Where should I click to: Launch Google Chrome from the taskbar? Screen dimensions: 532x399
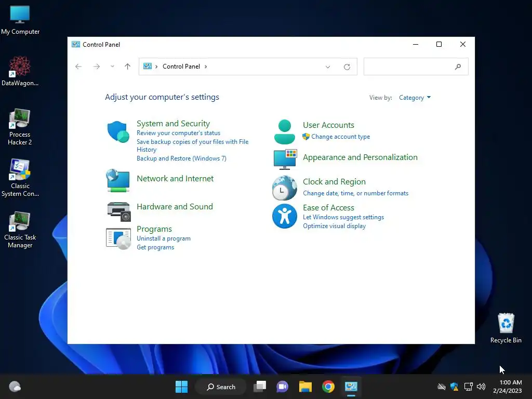328,387
